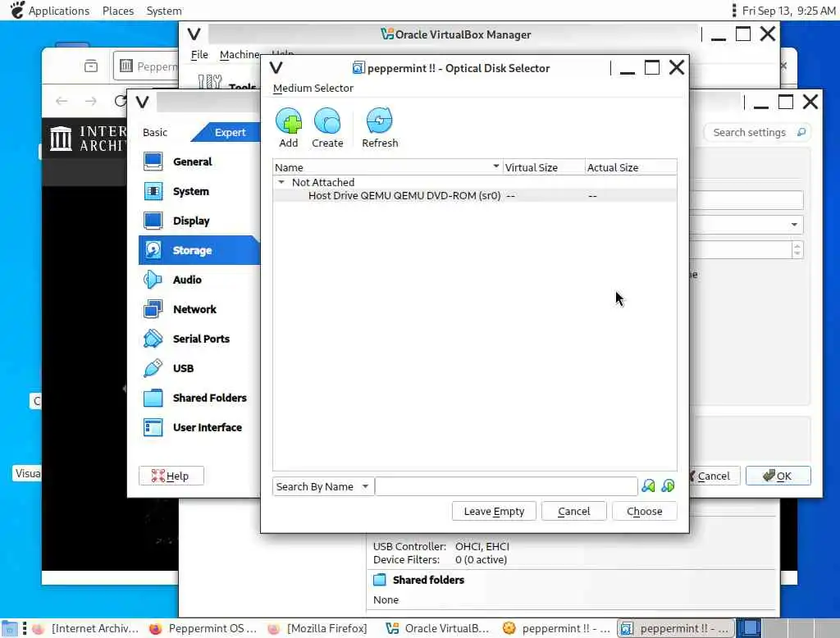Collapse the Not Attached tree group

(x=281, y=182)
